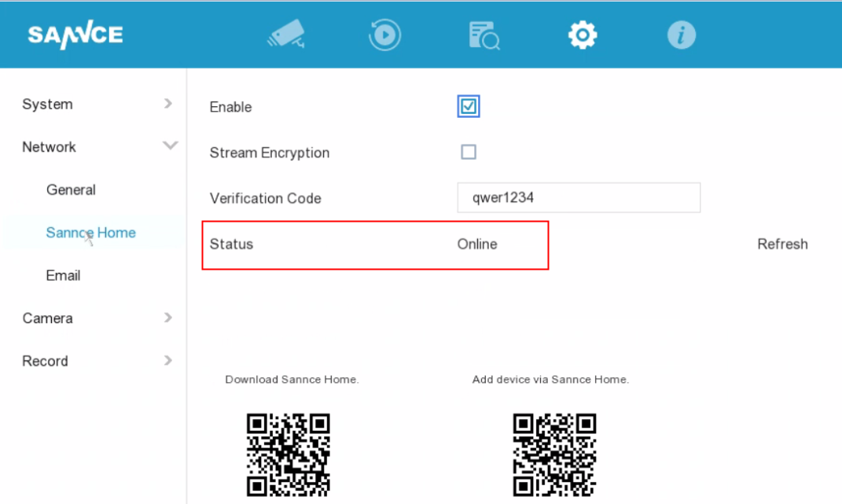Collapse the Network menu chevron
842x504 pixels.
click(x=171, y=145)
